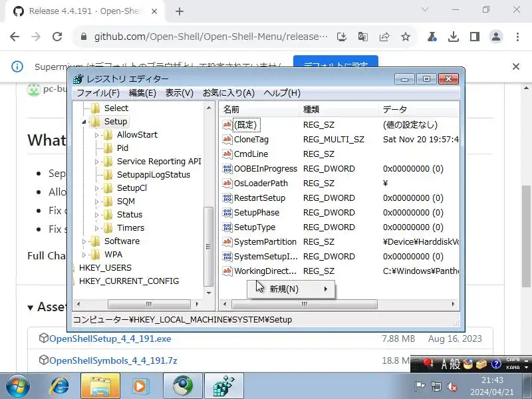Open the お気に入り(A) menu
532x399 pixels.
229,93
